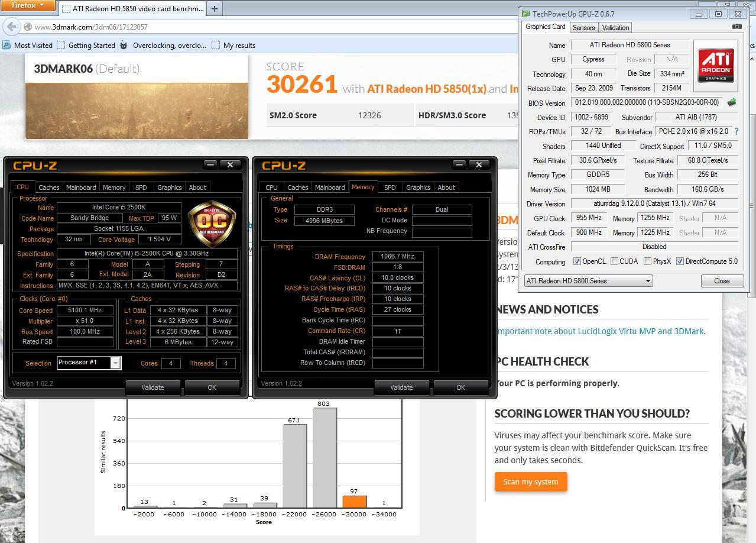Open About tab in right CPU-Z window
Viewport: 756px width, 543px height.
click(446, 188)
